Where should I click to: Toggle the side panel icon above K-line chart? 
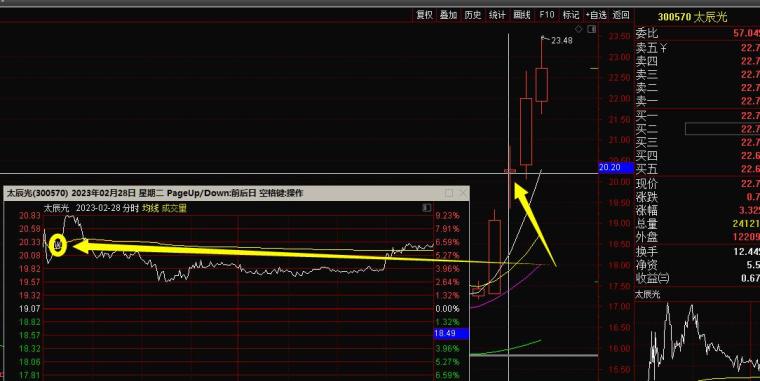(591, 29)
